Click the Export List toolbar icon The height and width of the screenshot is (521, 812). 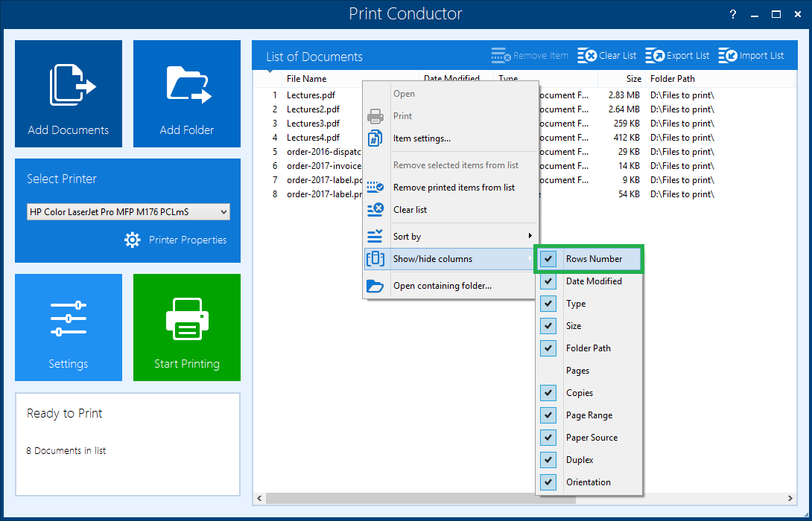[656, 56]
